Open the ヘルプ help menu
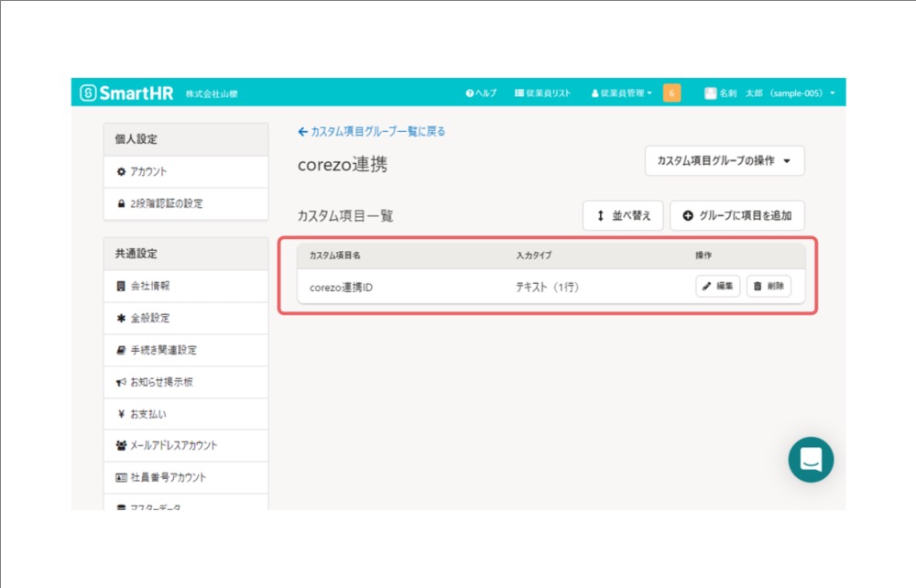The width and height of the screenshot is (916, 588). (x=481, y=93)
